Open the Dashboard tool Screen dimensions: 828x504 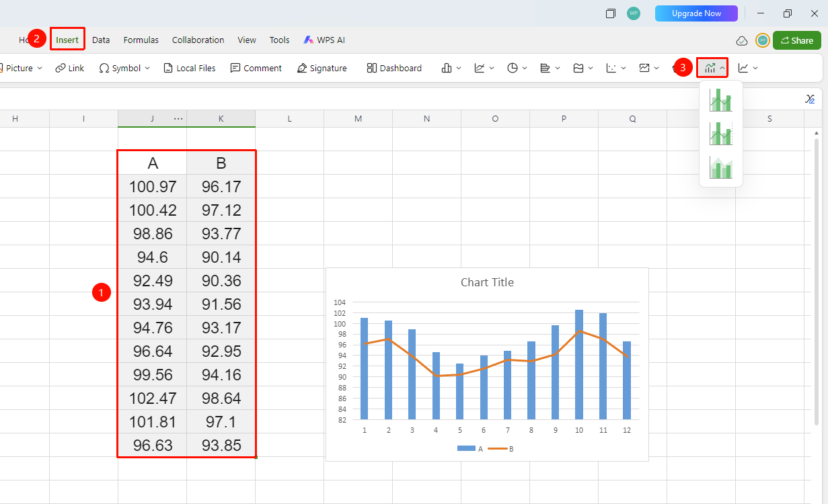tap(394, 68)
